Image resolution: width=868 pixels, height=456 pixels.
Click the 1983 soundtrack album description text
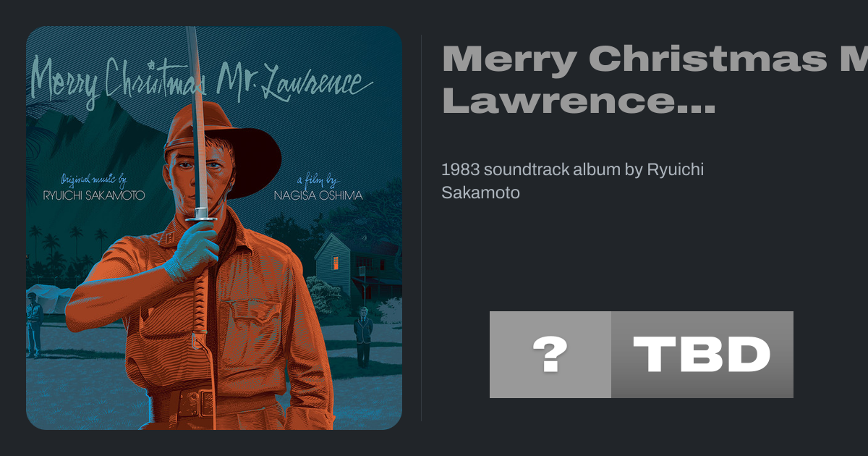pos(572,181)
